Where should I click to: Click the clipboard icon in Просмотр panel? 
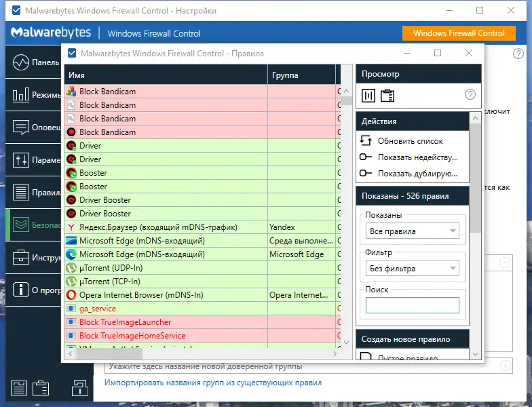(x=387, y=96)
